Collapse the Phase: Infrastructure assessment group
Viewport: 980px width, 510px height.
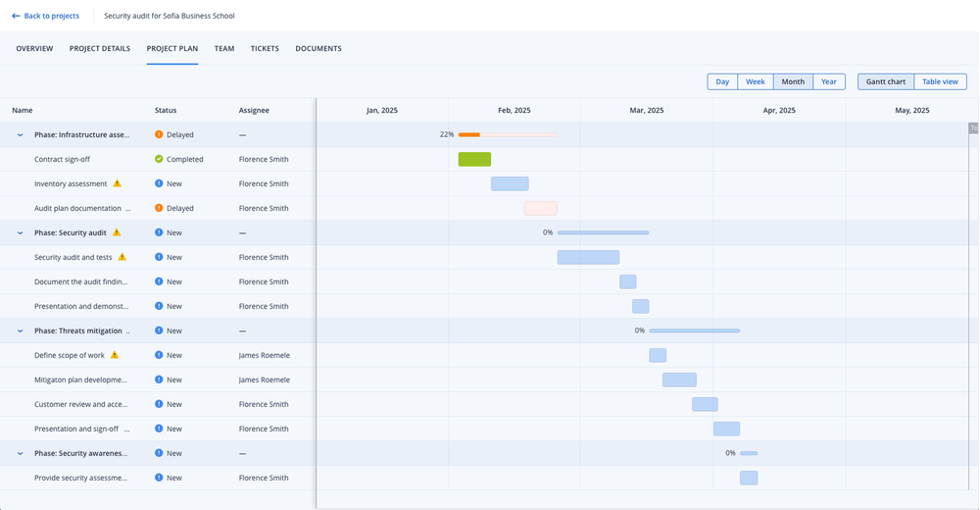(20, 134)
